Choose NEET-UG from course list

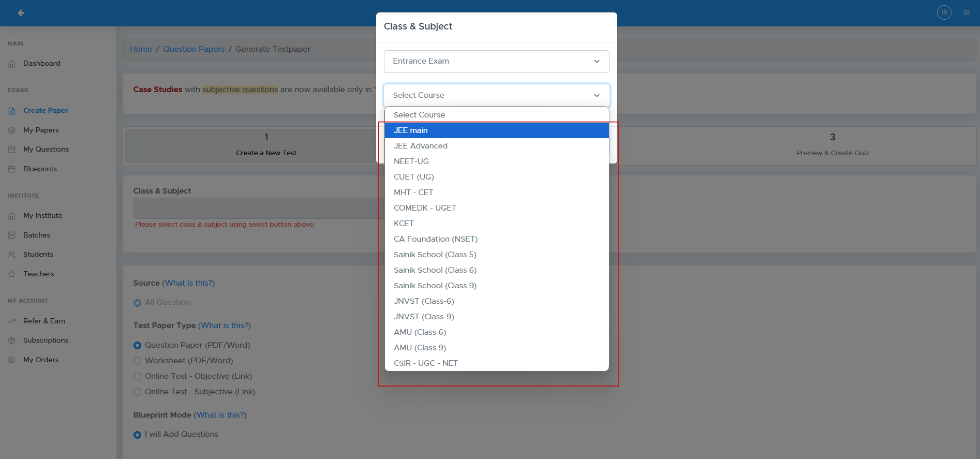tap(411, 161)
